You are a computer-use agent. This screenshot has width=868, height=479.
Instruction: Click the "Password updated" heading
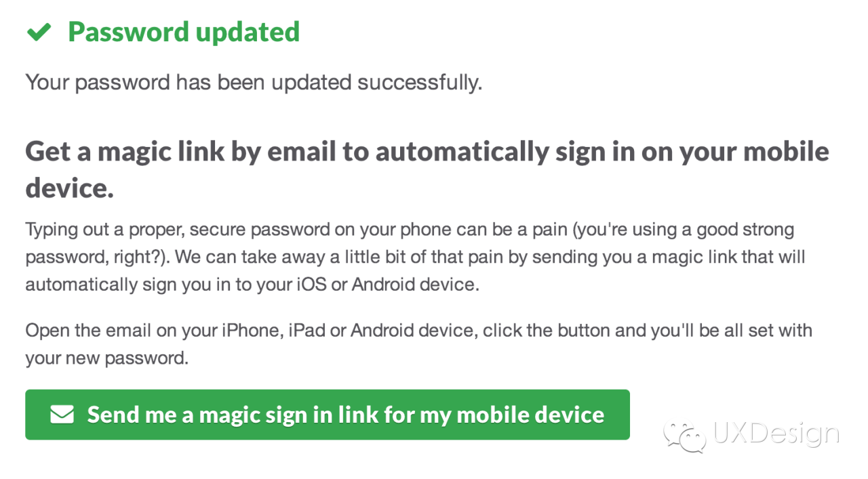(x=184, y=32)
